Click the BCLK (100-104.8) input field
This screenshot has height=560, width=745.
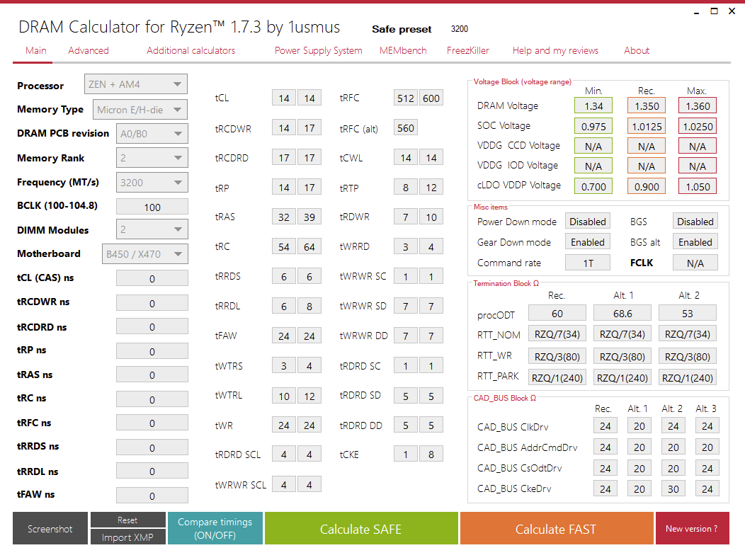coord(152,207)
